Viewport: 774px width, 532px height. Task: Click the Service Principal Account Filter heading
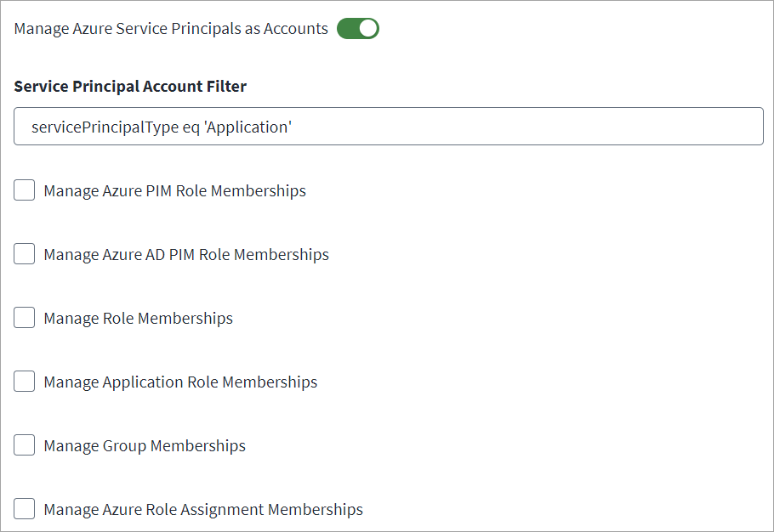pyautogui.click(x=129, y=86)
